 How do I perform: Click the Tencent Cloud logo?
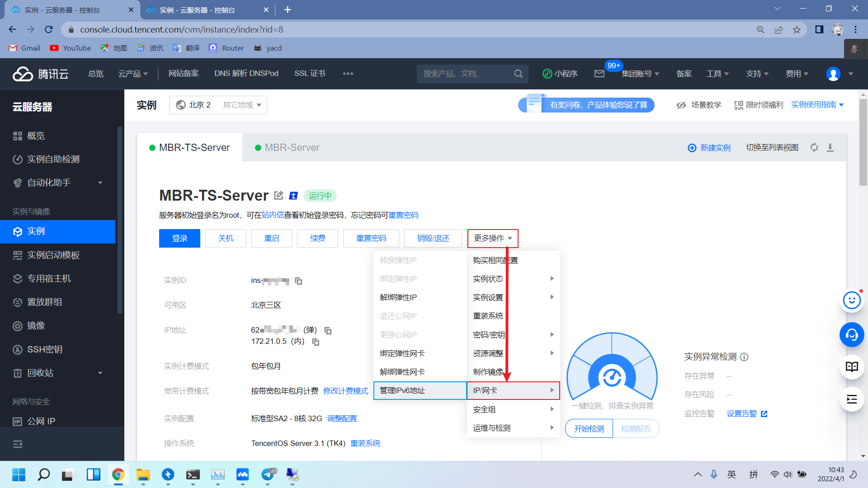click(40, 74)
